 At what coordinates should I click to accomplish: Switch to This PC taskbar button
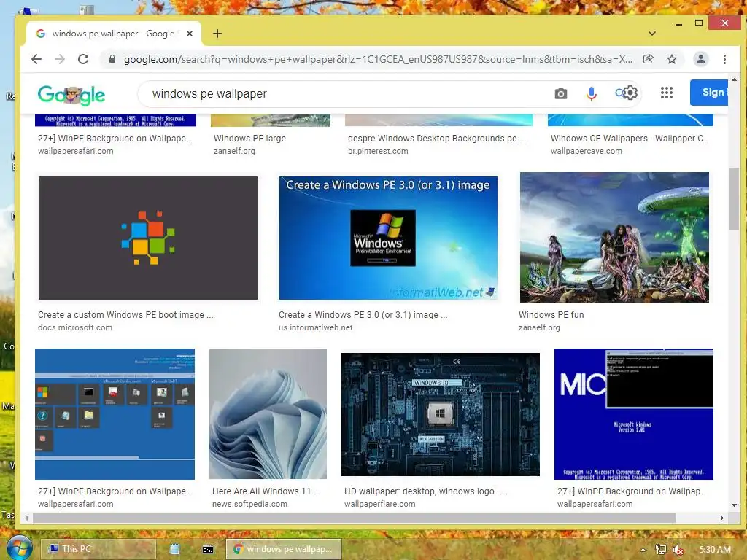98,549
